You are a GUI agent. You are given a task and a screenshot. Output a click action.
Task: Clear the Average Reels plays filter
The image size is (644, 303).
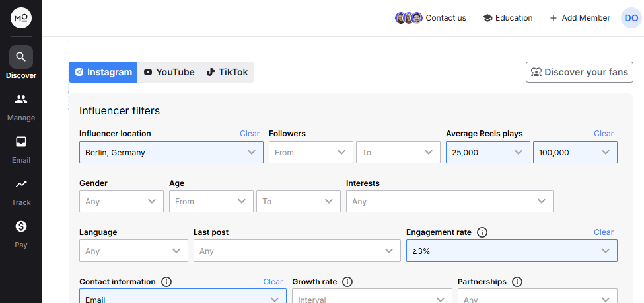[603, 134]
